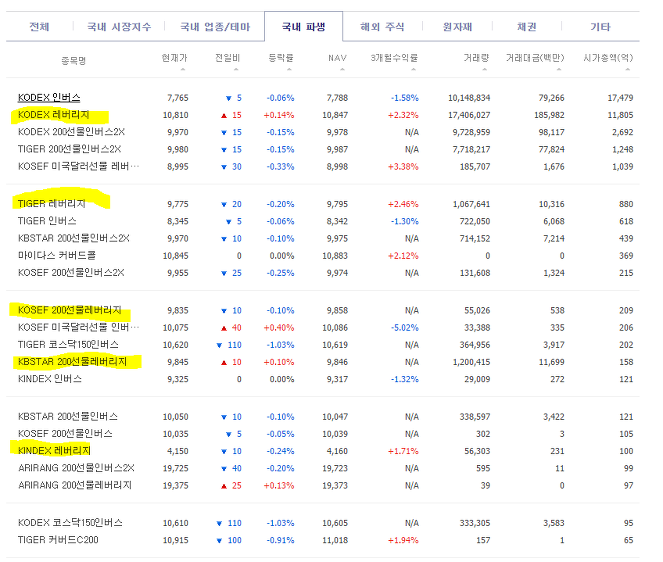Switch to the 채권 tab
The image size is (663, 562).
pos(526,27)
